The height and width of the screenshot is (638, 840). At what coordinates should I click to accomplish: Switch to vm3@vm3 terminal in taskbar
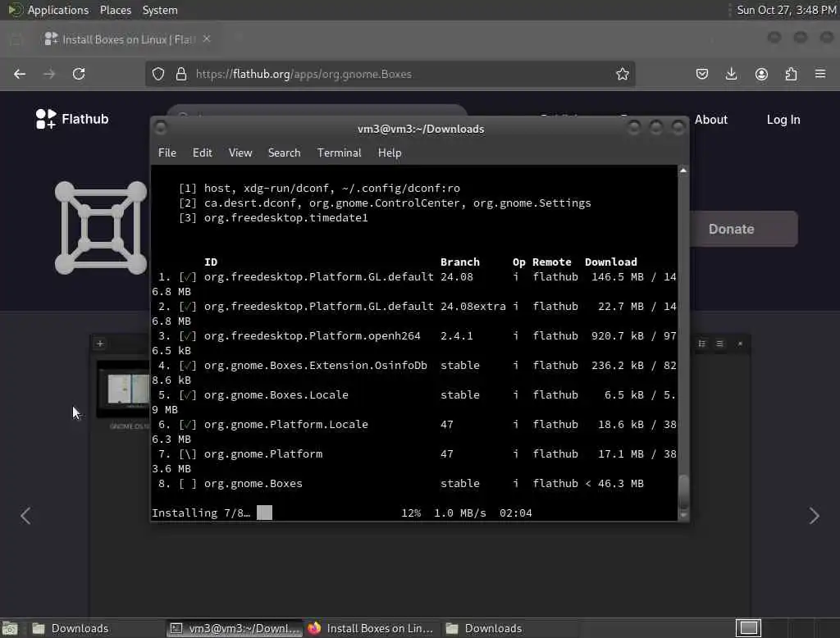[234, 628]
